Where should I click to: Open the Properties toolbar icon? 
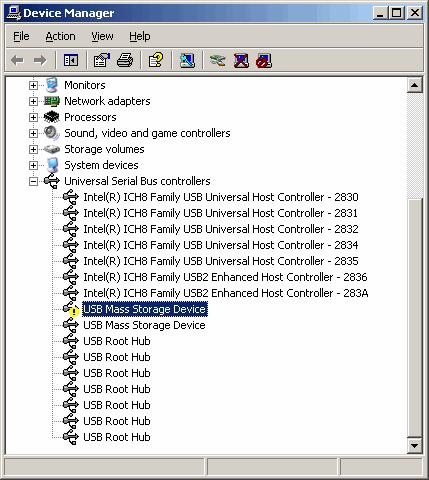pyautogui.click(x=102, y=60)
